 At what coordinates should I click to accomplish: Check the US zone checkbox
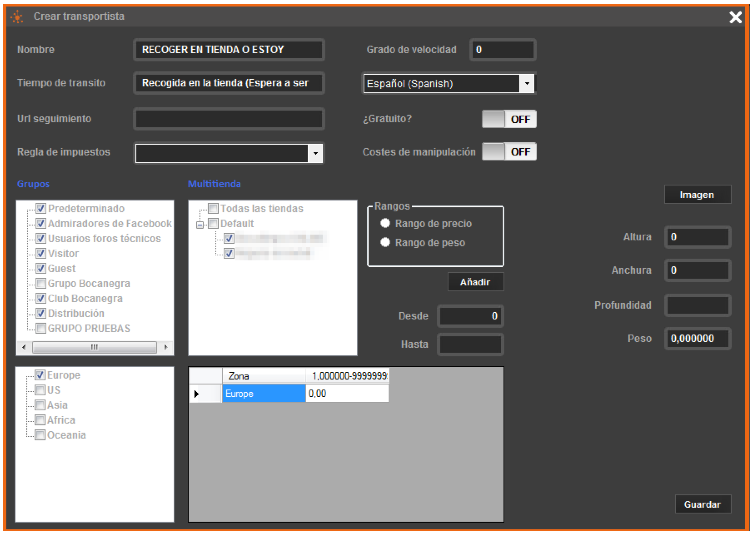[x=41, y=390]
